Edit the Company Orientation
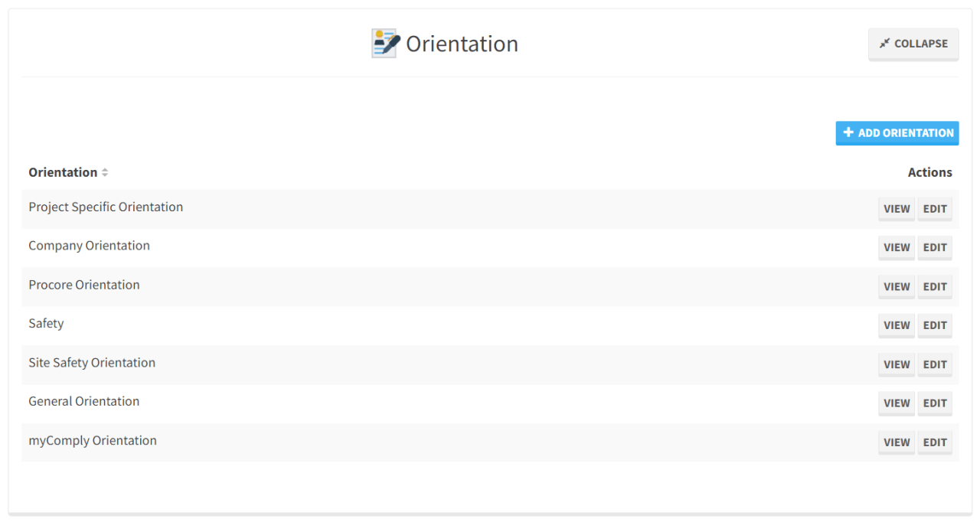 (935, 247)
